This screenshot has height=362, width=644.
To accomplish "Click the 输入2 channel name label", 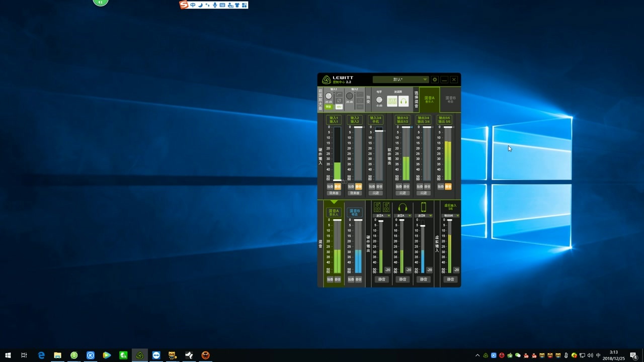I will click(x=355, y=120).
